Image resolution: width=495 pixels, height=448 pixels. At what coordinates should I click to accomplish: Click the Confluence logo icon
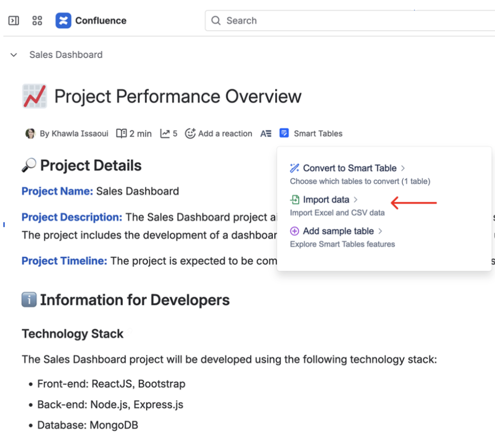point(63,21)
